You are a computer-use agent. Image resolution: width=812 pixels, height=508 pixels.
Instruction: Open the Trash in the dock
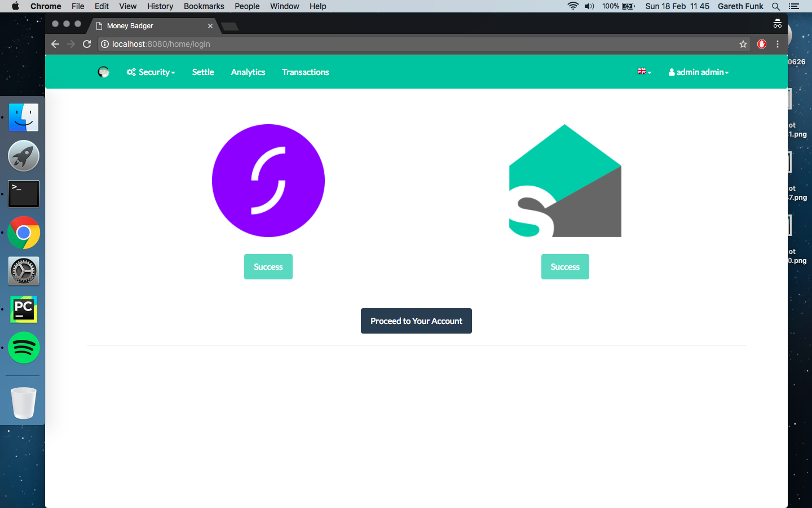[24, 403]
